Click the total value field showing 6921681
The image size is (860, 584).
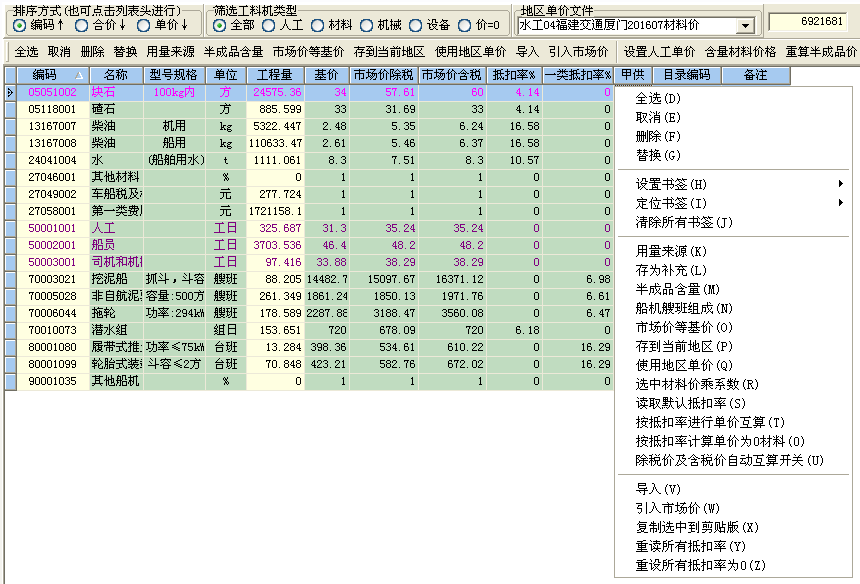click(811, 21)
